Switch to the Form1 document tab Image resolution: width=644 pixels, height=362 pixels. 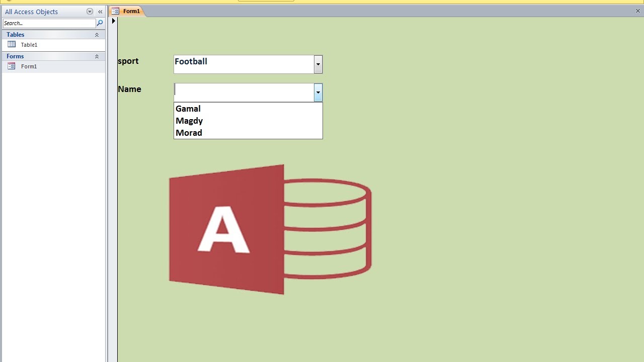coord(127,11)
